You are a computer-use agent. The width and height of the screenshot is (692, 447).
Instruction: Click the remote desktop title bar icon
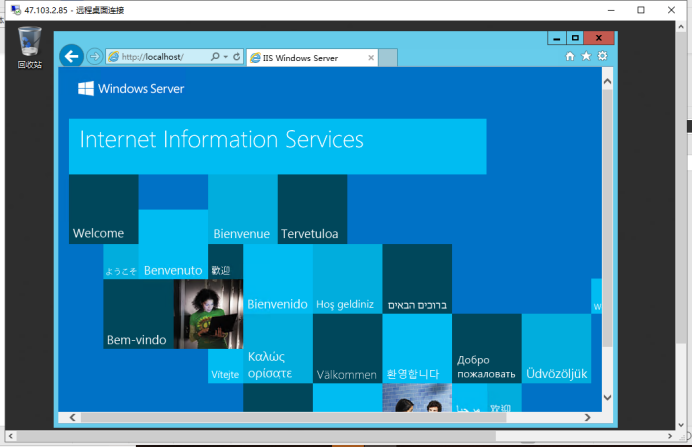[16, 10]
